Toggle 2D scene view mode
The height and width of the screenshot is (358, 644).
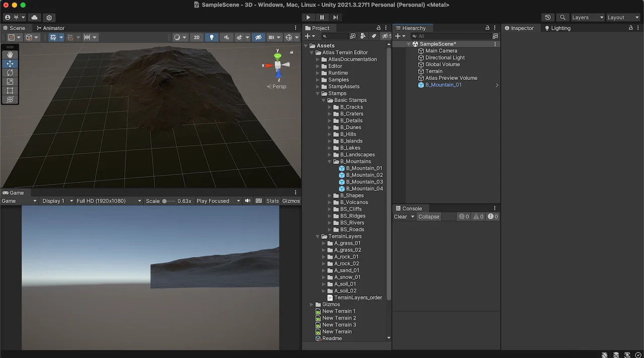(197, 37)
